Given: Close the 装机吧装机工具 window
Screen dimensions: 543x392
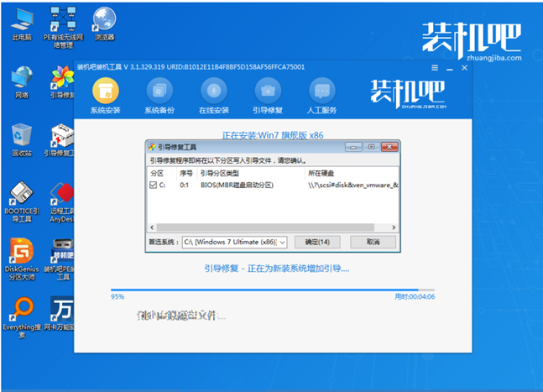Looking at the screenshot, I should tap(464, 68).
